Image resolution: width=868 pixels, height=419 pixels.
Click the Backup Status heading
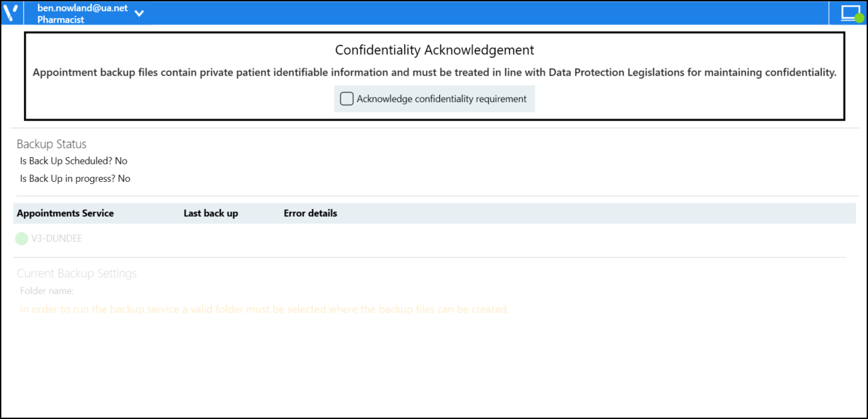[51, 144]
